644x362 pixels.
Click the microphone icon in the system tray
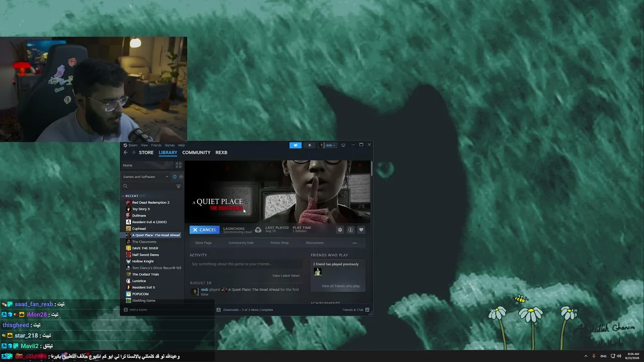(594, 356)
